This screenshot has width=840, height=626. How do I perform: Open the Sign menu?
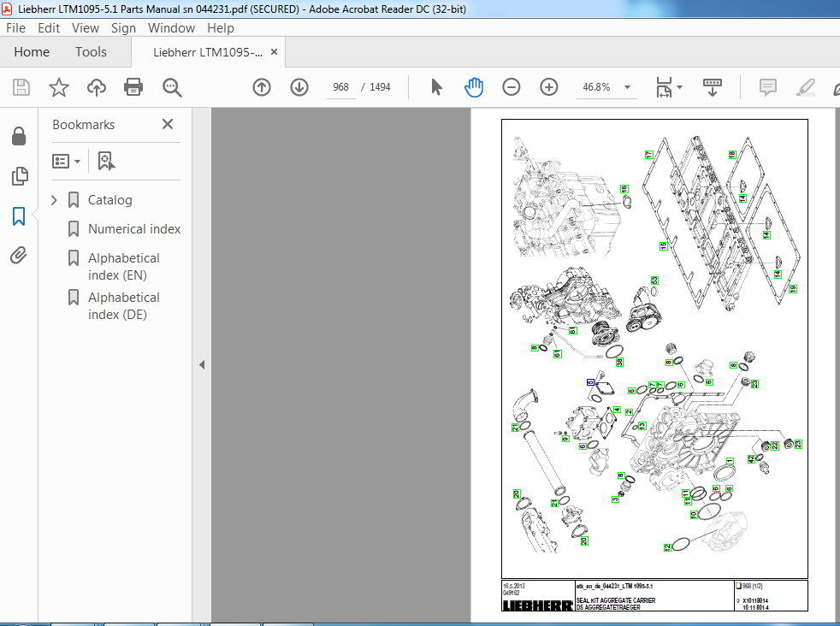(123, 28)
